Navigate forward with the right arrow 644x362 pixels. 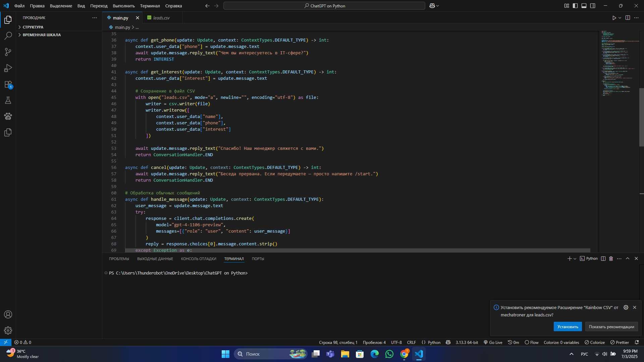coord(216,6)
